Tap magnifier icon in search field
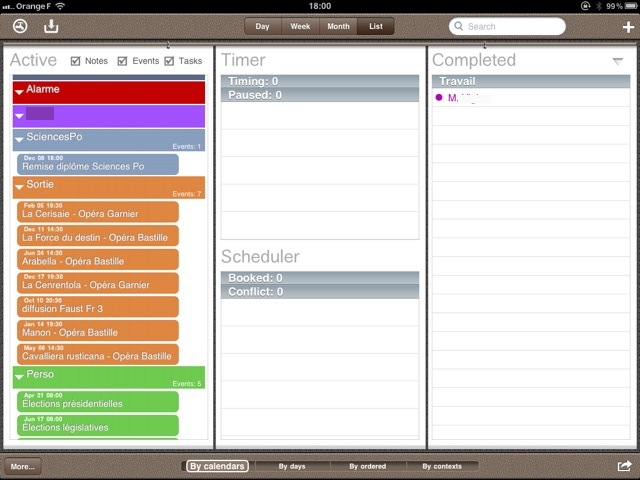 [458, 27]
